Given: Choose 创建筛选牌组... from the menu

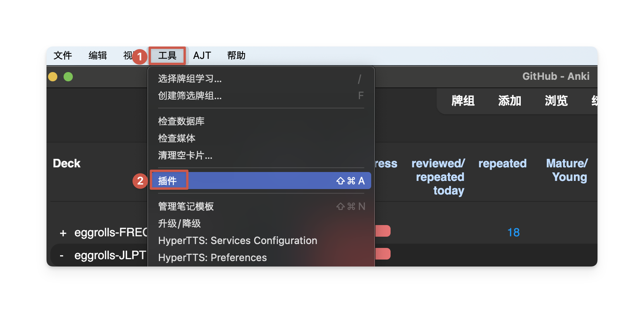Looking at the screenshot, I should click(190, 96).
